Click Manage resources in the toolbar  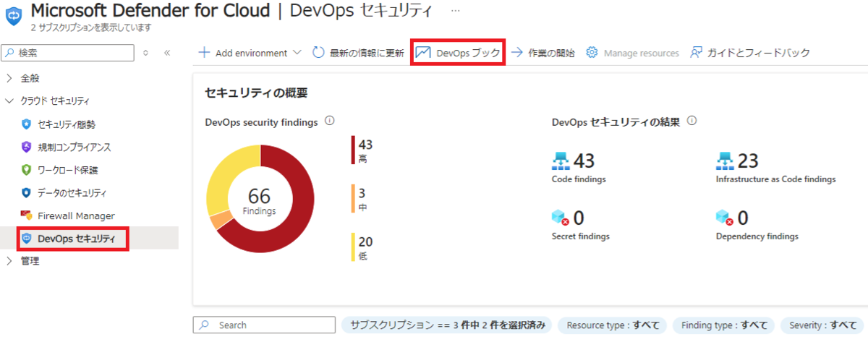pyautogui.click(x=632, y=53)
